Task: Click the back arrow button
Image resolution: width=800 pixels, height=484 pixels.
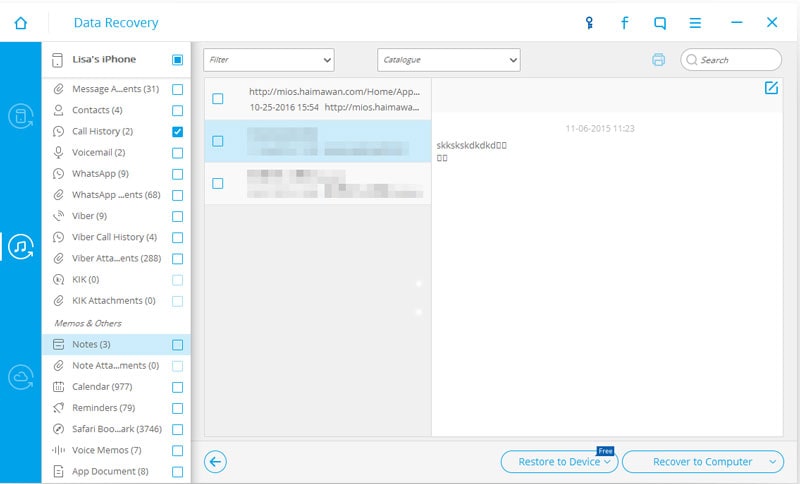Action: [215, 462]
